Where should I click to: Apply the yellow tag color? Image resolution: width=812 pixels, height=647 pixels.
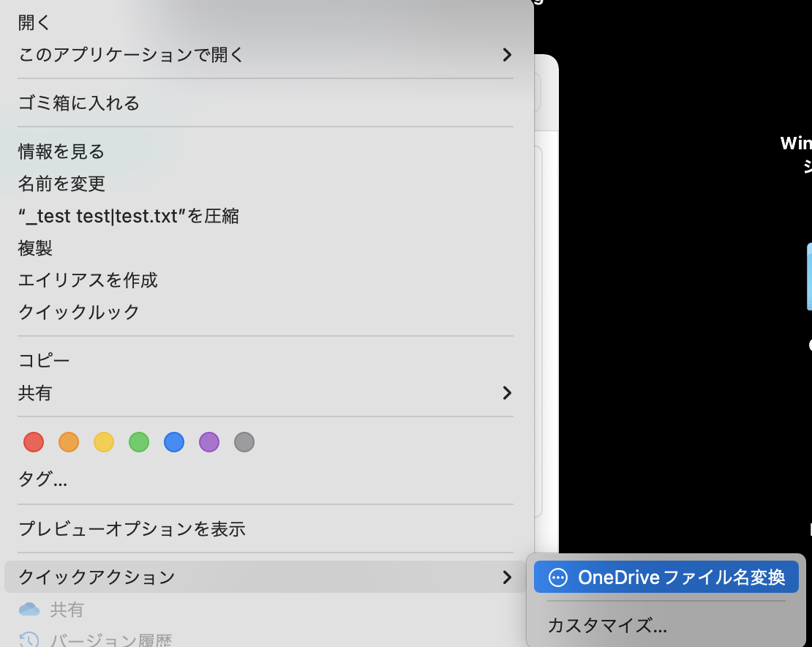click(x=104, y=442)
